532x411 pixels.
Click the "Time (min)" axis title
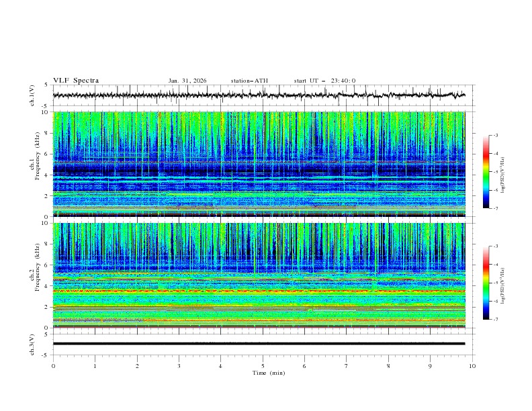coord(269,373)
